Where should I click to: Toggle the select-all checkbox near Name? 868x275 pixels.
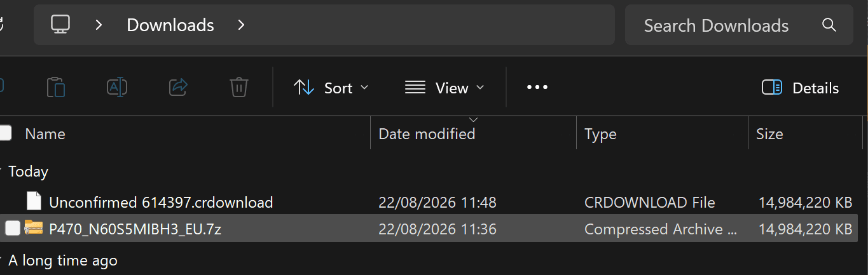[x=5, y=133]
